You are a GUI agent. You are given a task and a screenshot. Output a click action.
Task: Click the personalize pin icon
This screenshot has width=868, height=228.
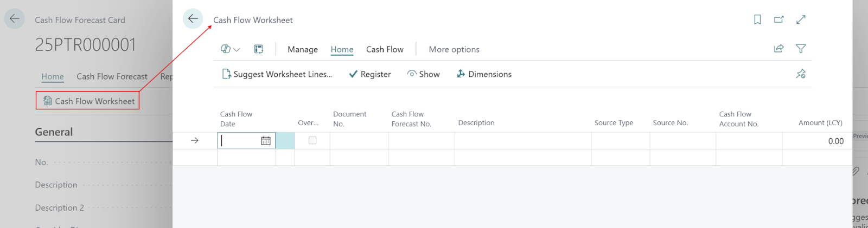(x=801, y=74)
